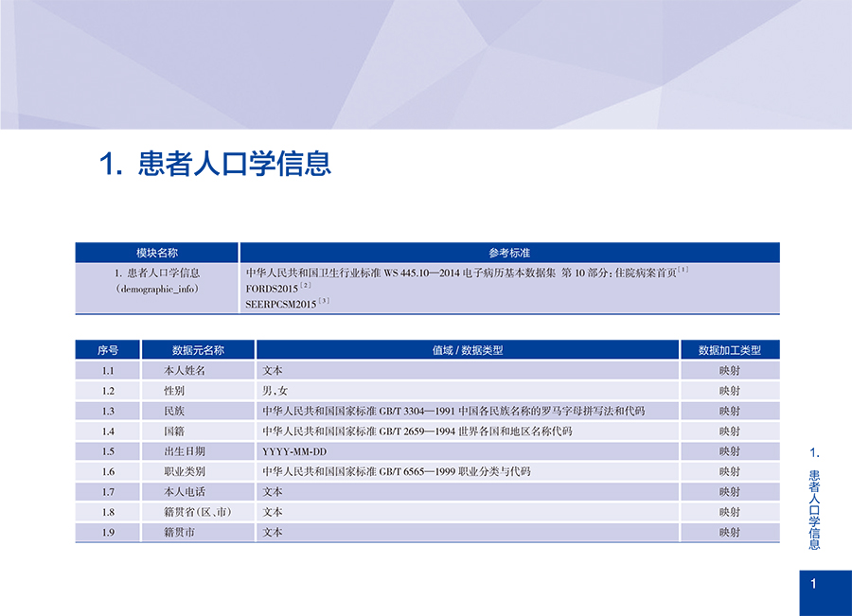The width and height of the screenshot is (852, 616).
Task: Click the "(demographic_info)" module name text
Action: click(x=157, y=289)
